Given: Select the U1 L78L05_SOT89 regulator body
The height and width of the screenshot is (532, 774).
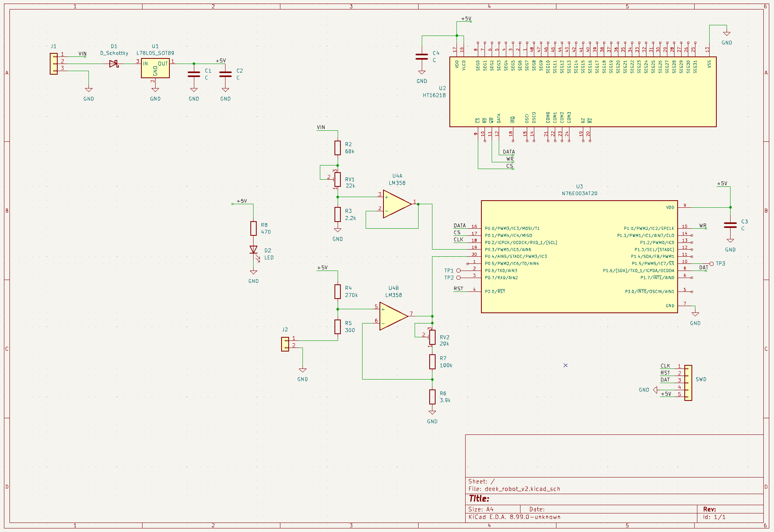Looking at the screenshot, I should tap(155, 68).
